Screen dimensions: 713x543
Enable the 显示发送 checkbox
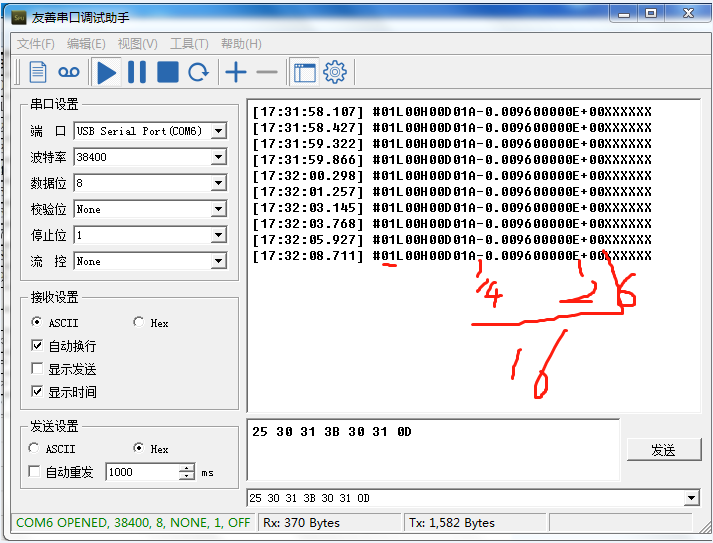click(38, 369)
